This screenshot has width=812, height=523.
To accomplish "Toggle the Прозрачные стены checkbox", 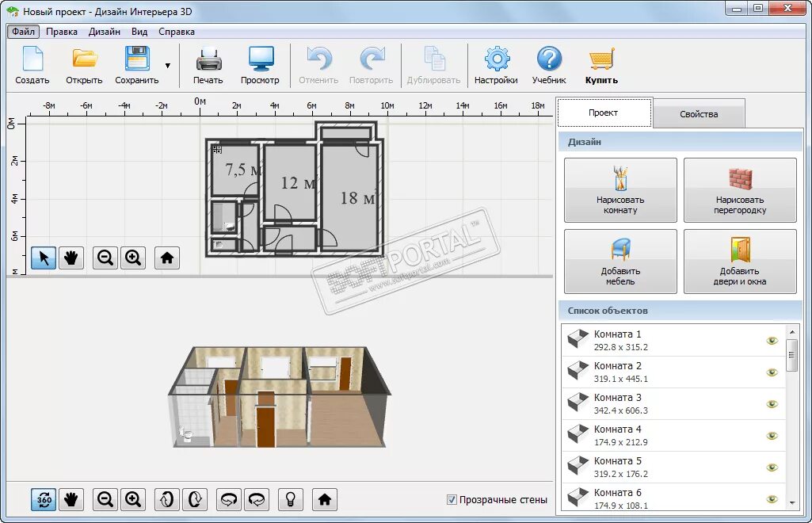I will click(x=452, y=500).
